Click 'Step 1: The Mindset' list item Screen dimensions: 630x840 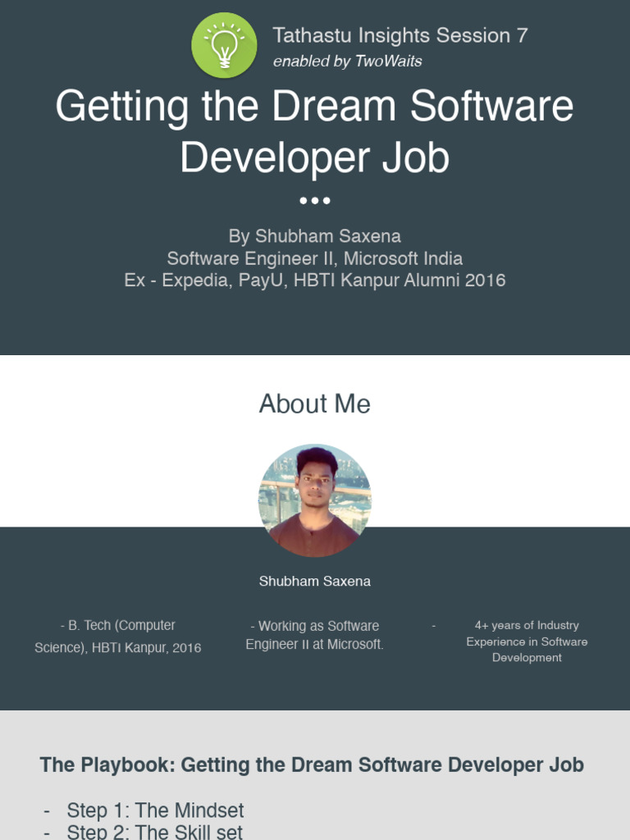(155, 810)
